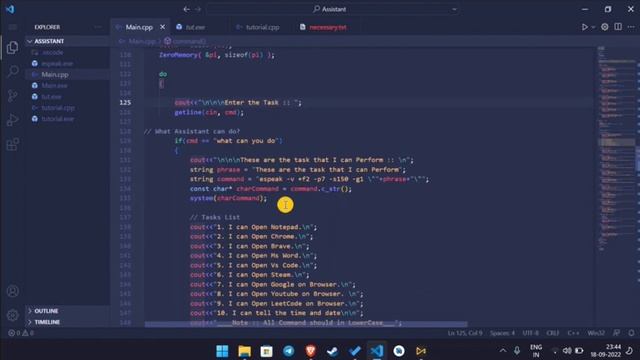Show hidden system tray icons
This screenshot has width=640, height=360.
tap(503, 351)
